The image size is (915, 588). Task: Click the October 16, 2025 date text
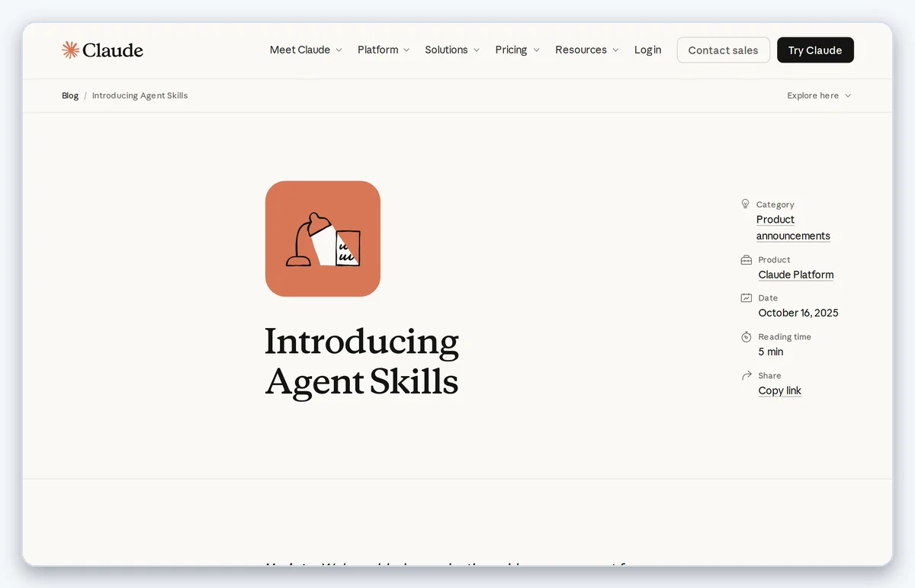tap(798, 313)
